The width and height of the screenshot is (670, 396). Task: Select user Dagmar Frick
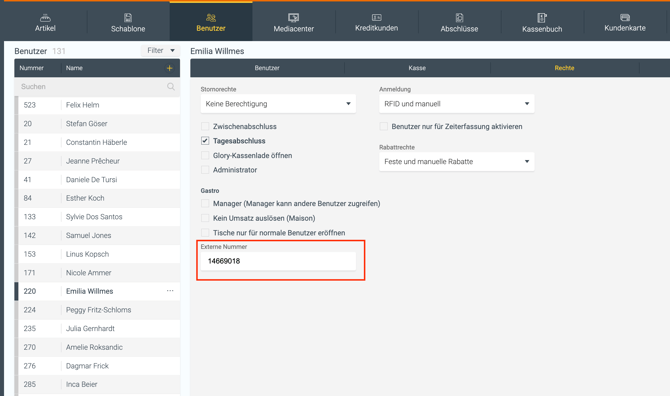coord(97,366)
